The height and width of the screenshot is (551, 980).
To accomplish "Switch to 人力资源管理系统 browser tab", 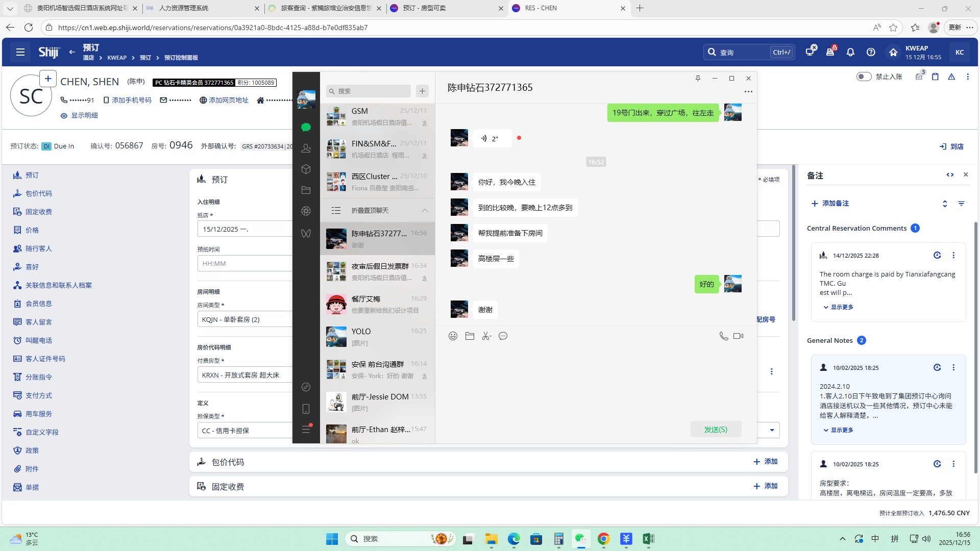I will point(184,8).
